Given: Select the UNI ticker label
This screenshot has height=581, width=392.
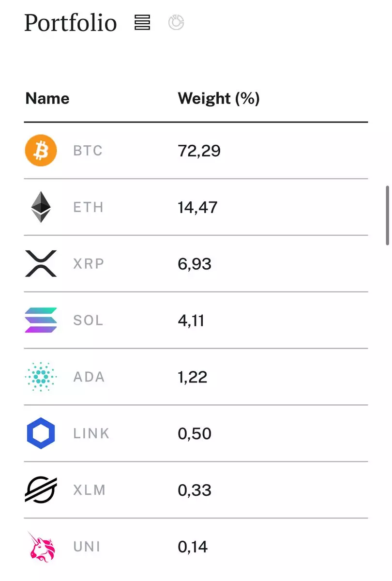Looking at the screenshot, I should (x=87, y=547).
